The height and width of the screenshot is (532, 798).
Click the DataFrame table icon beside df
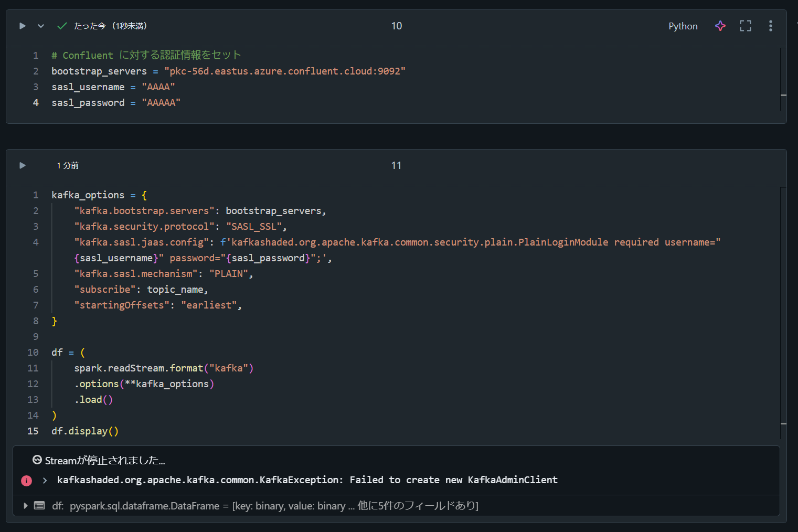point(39,506)
